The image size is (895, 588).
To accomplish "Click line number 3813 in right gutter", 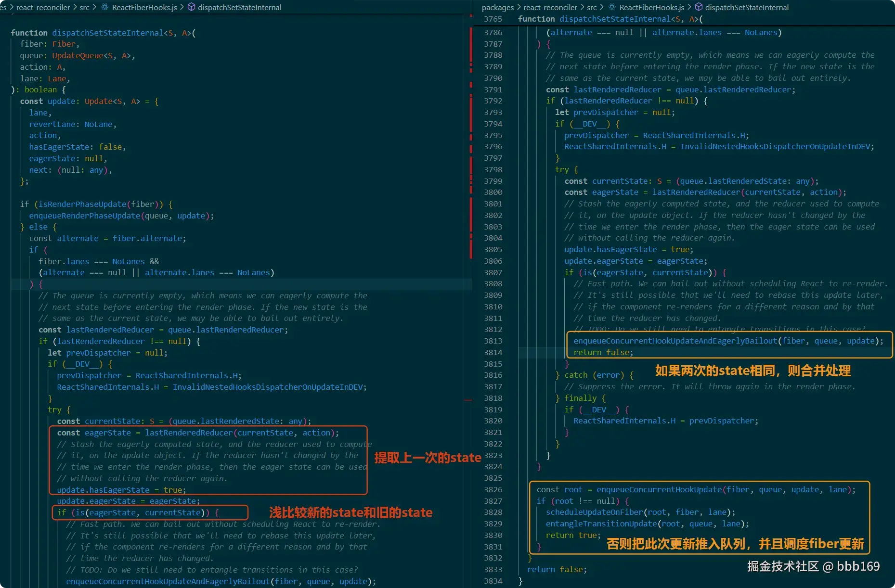I will tap(493, 341).
